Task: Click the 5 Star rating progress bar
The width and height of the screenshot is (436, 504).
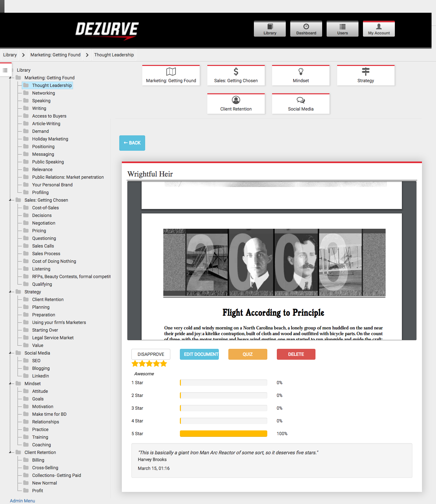Action: 224,434
